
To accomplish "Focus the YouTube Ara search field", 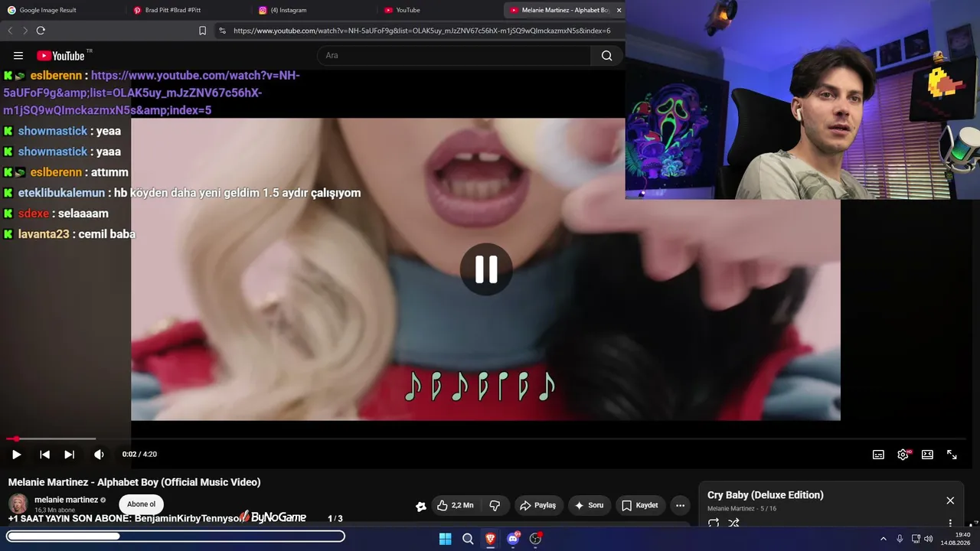I will (454, 56).
